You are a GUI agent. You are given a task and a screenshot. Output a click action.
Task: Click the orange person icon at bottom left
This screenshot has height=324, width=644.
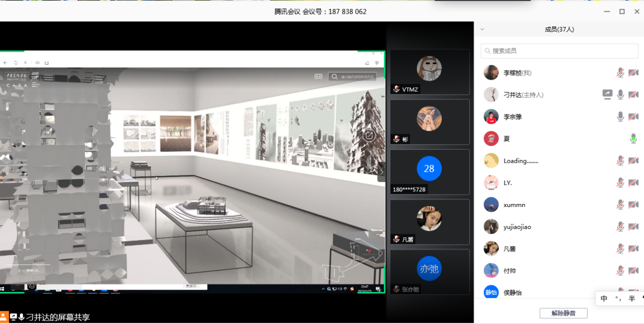pos(4,317)
